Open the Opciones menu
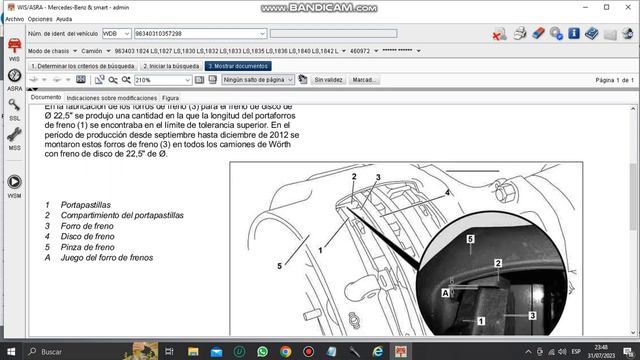This screenshot has height=360, width=640. pyautogui.click(x=40, y=19)
